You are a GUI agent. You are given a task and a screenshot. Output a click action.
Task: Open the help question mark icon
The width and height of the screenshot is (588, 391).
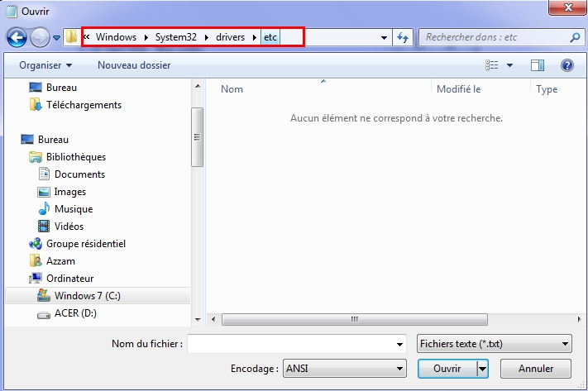pos(567,65)
